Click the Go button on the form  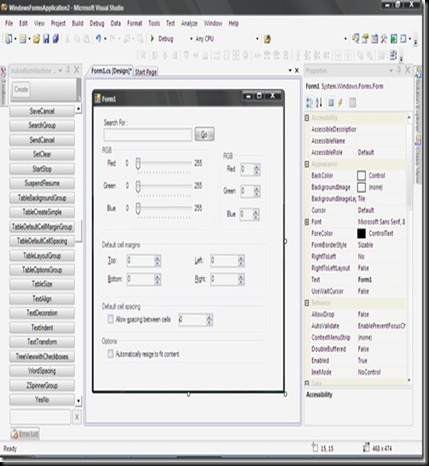pos(204,134)
